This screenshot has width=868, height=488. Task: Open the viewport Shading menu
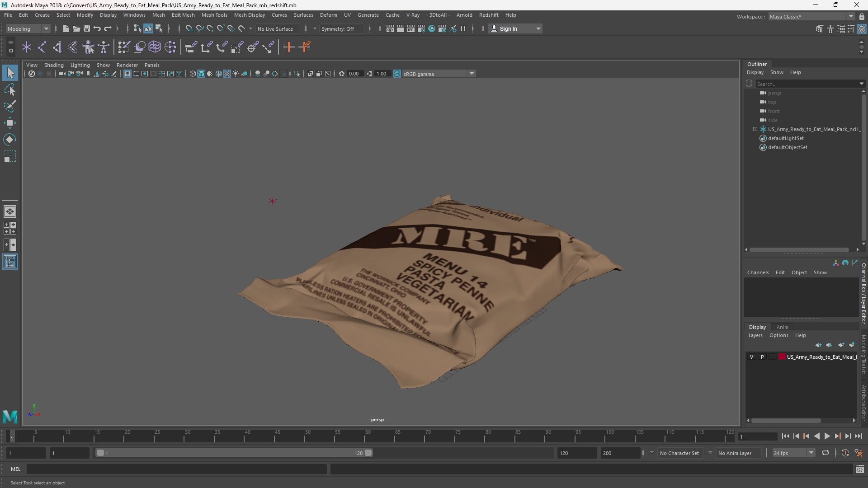pos(54,65)
